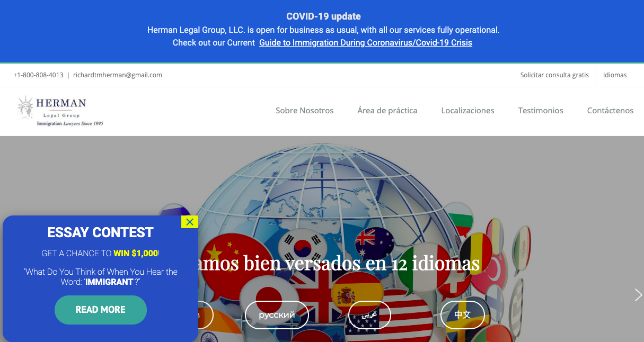
Task: Select the русский language button
Action: [x=277, y=315]
